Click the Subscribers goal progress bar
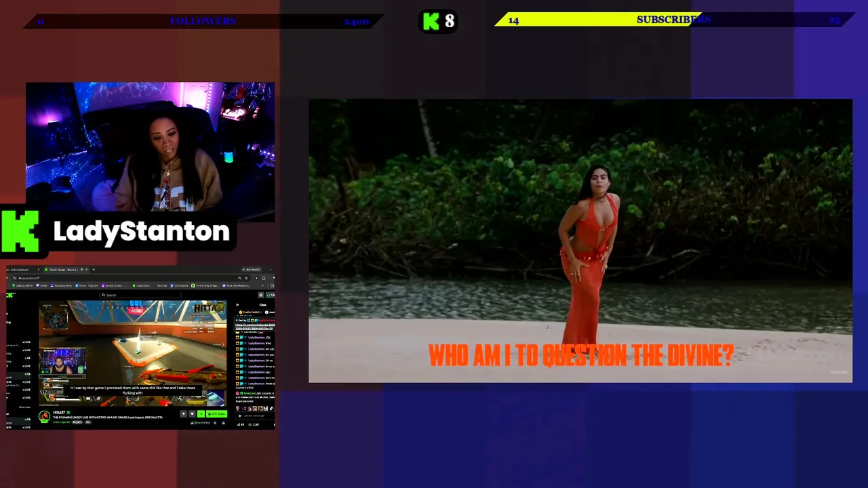The image size is (868, 488). pyautogui.click(x=675, y=20)
